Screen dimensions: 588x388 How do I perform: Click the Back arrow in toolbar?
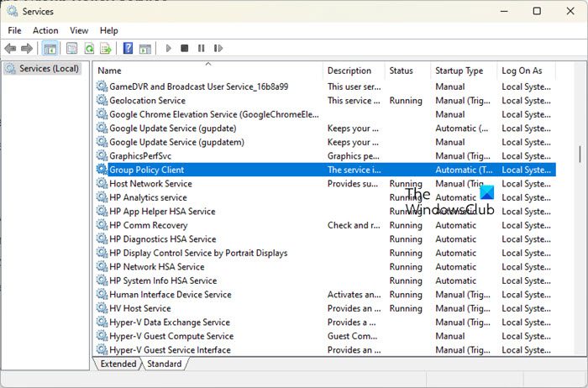click(10, 49)
